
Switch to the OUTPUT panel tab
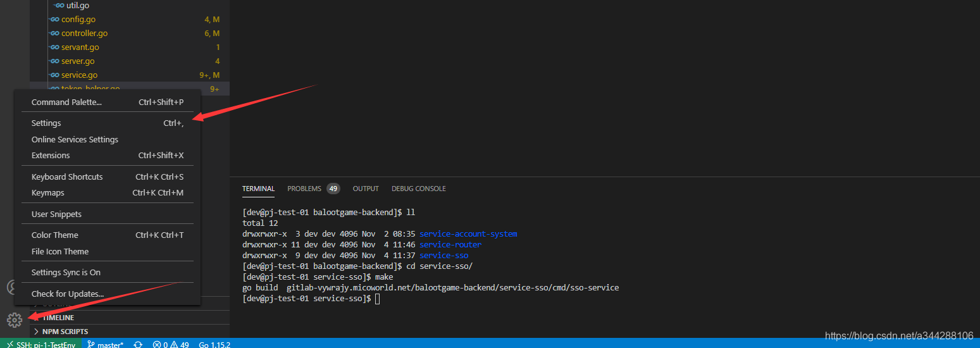click(366, 189)
